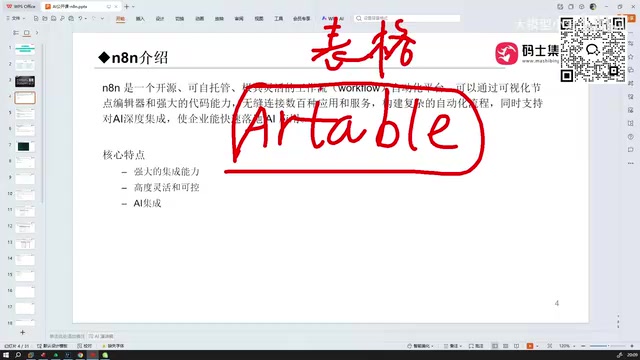Select slide 7 dark green thumbnail
This screenshot has width=640, height=360.
pos(25,146)
